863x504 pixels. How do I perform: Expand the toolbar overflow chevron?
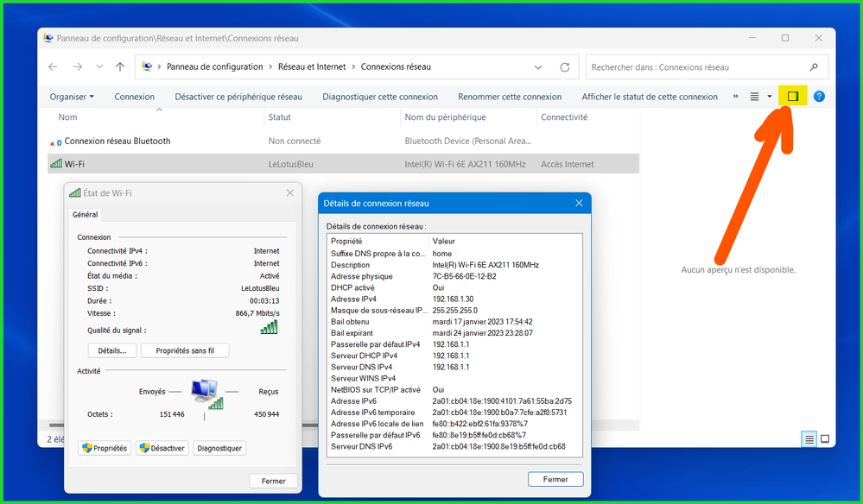pos(735,97)
